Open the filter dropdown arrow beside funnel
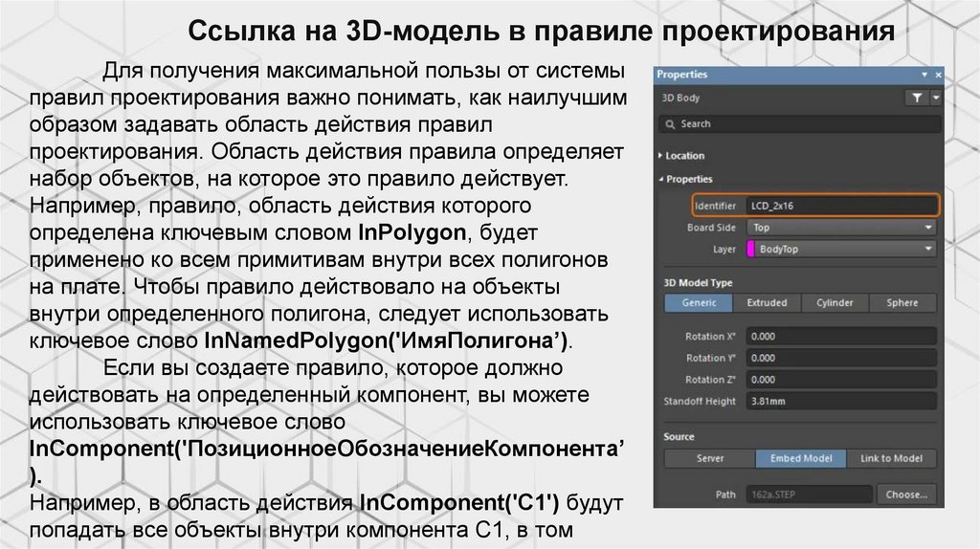 [935, 98]
